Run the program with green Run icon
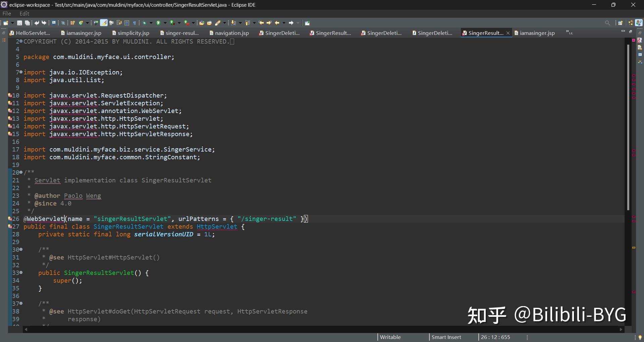Screen dimensions: 644x342 [158, 23]
